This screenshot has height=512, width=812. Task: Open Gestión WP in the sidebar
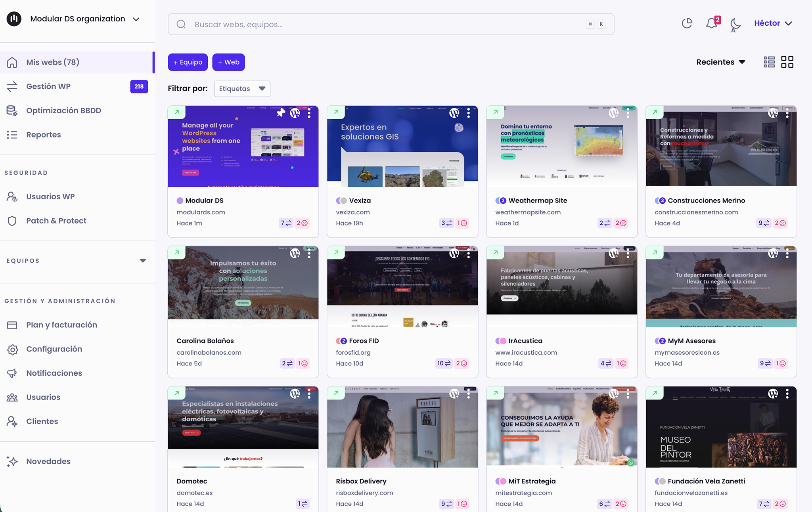coord(48,86)
